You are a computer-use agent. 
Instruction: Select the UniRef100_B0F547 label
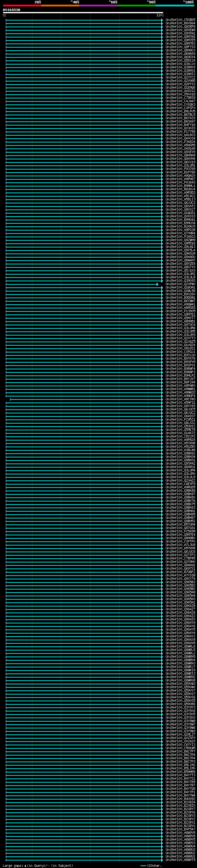180,830
